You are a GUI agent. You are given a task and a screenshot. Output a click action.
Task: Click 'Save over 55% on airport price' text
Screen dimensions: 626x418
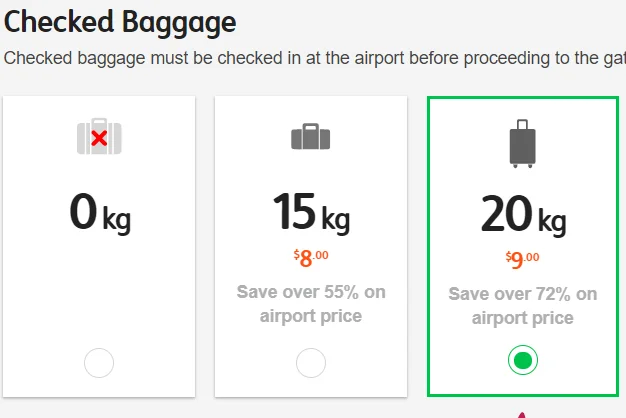click(310, 304)
